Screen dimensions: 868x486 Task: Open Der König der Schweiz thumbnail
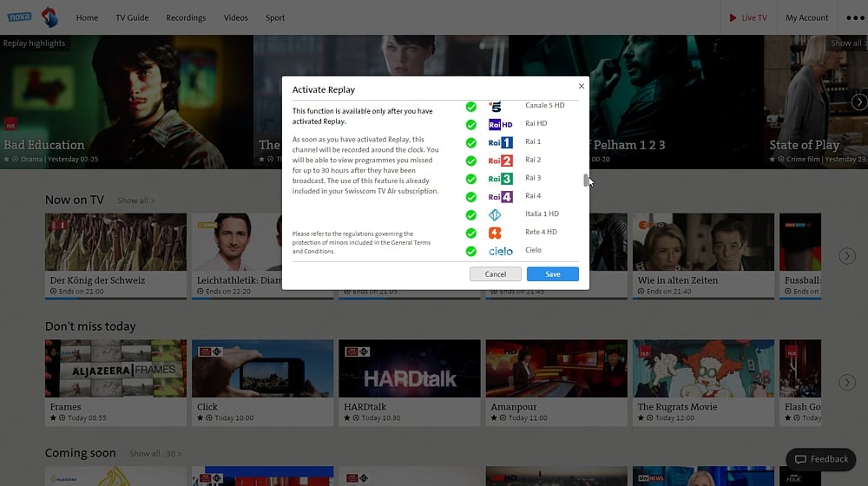click(115, 242)
